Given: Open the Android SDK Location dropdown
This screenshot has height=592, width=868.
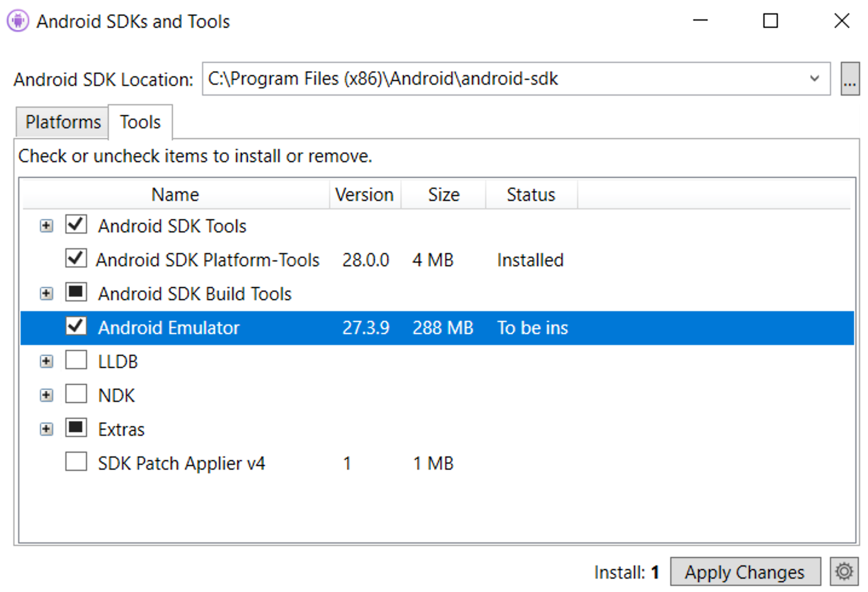Looking at the screenshot, I should (814, 79).
